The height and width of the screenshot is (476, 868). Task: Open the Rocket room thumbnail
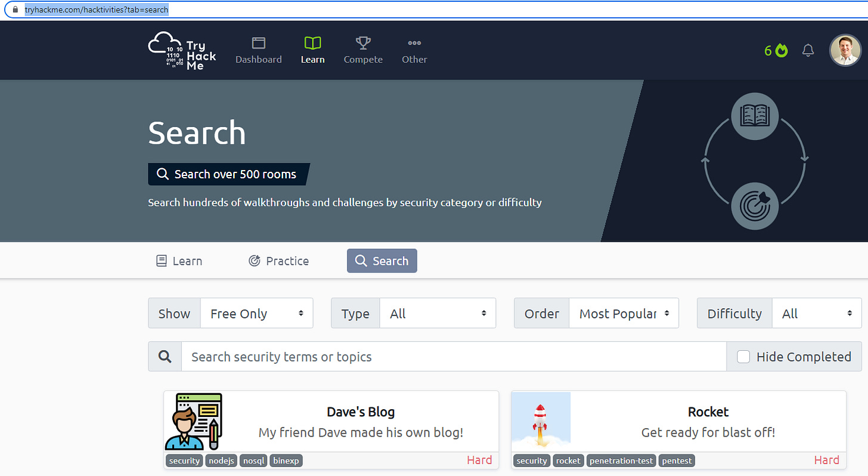tap(541, 421)
